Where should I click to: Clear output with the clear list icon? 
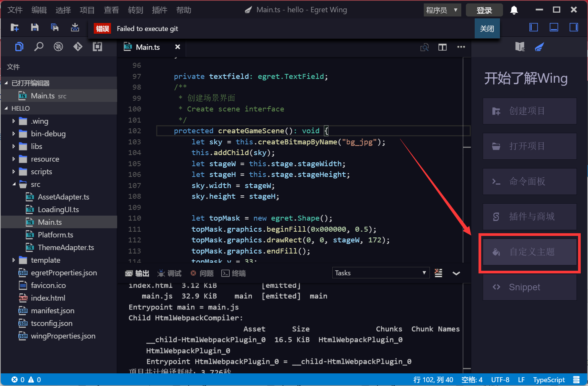pos(438,273)
